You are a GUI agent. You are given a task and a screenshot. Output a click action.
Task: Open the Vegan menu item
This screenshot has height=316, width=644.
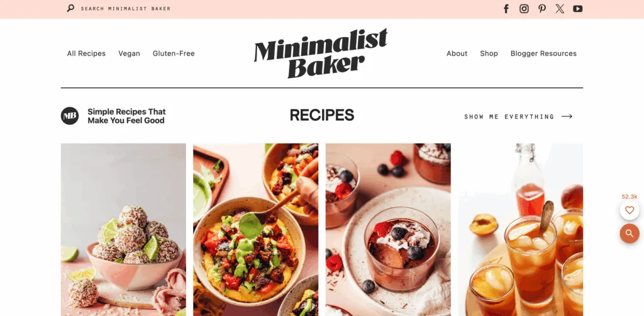tap(129, 54)
